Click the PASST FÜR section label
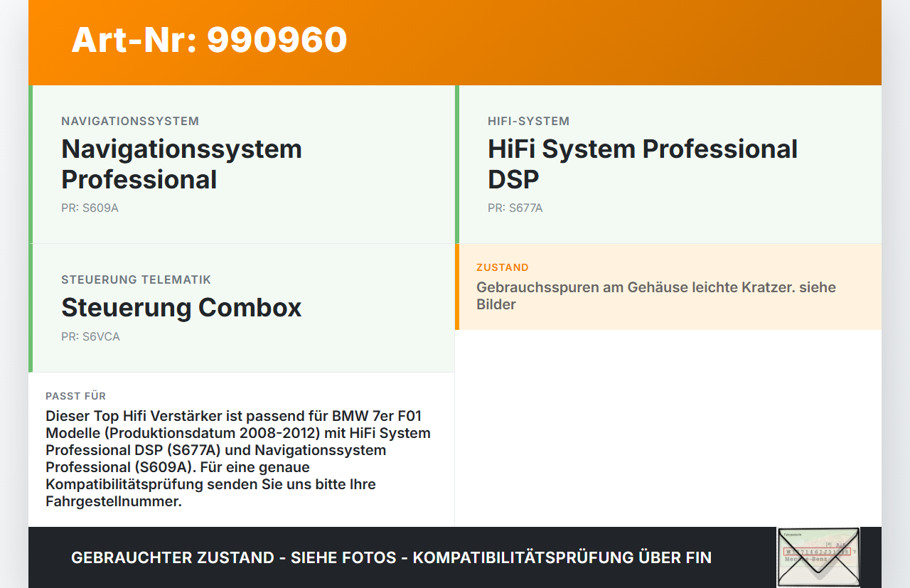910x588 pixels. 75,396
